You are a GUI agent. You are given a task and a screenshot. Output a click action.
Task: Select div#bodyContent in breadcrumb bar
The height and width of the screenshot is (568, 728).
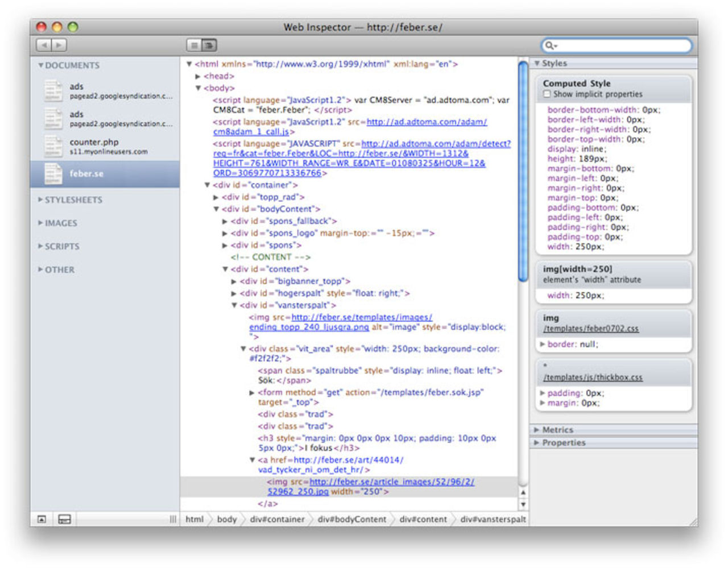pos(351,519)
